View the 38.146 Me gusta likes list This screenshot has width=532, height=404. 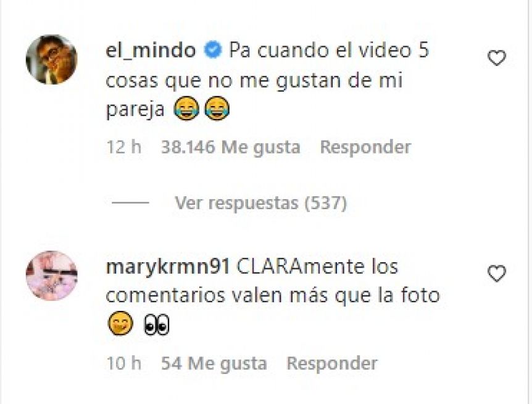point(231,147)
